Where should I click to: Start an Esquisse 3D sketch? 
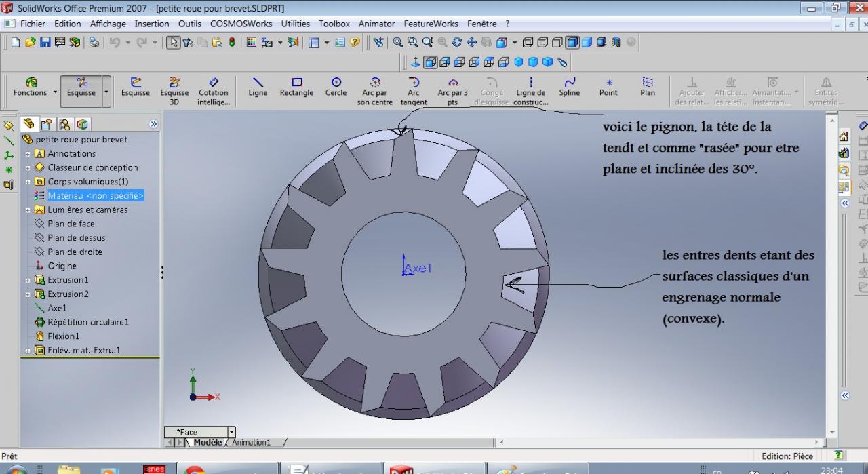[x=174, y=91]
